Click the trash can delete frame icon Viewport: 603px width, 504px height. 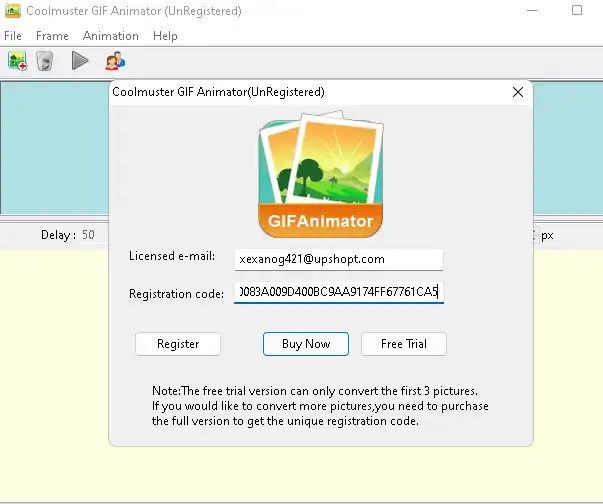point(45,62)
